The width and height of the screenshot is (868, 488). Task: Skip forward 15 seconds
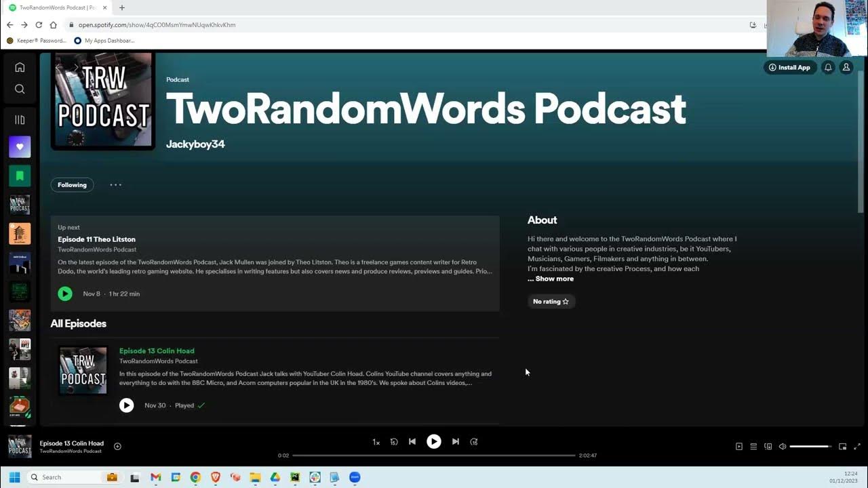pyautogui.click(x=473, y=441)
